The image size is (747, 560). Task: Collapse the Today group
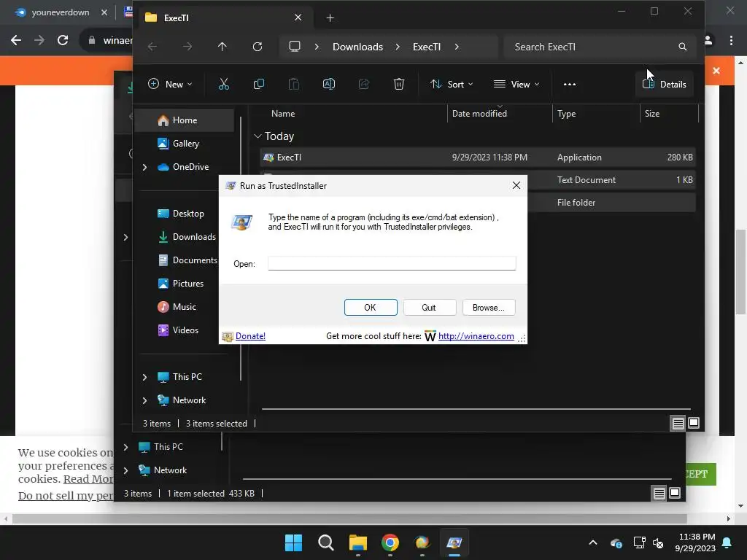258,136
